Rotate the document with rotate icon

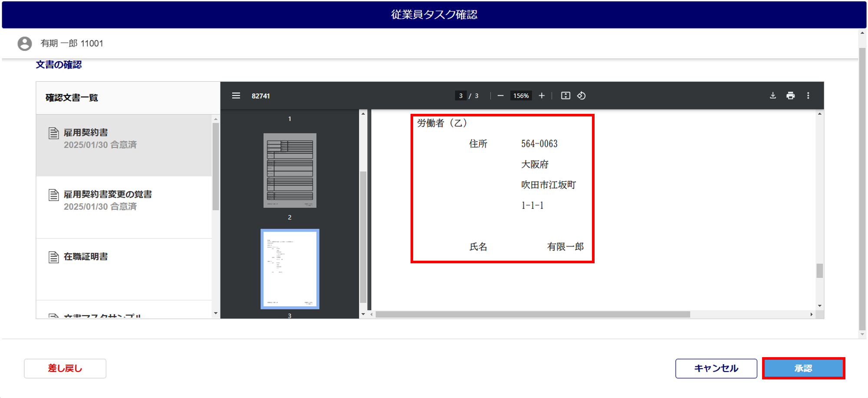pyautogui.click(x=582, y=96)
